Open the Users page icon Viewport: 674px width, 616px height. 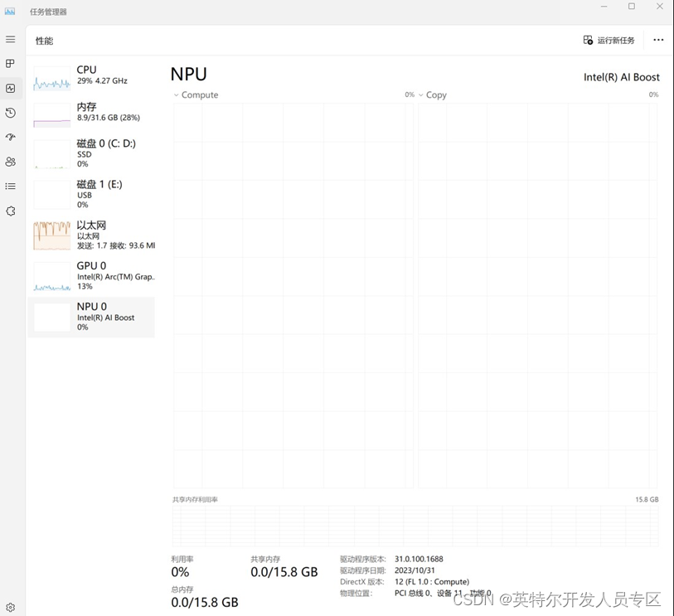10,162
